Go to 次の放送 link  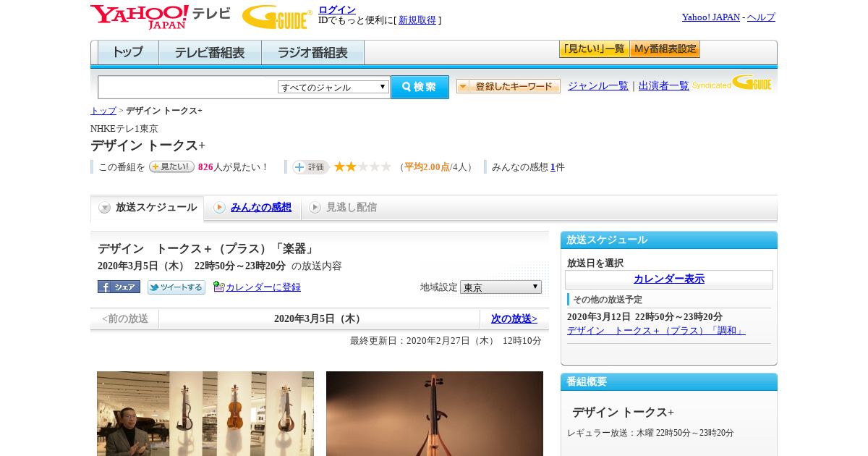pos(514,318)
